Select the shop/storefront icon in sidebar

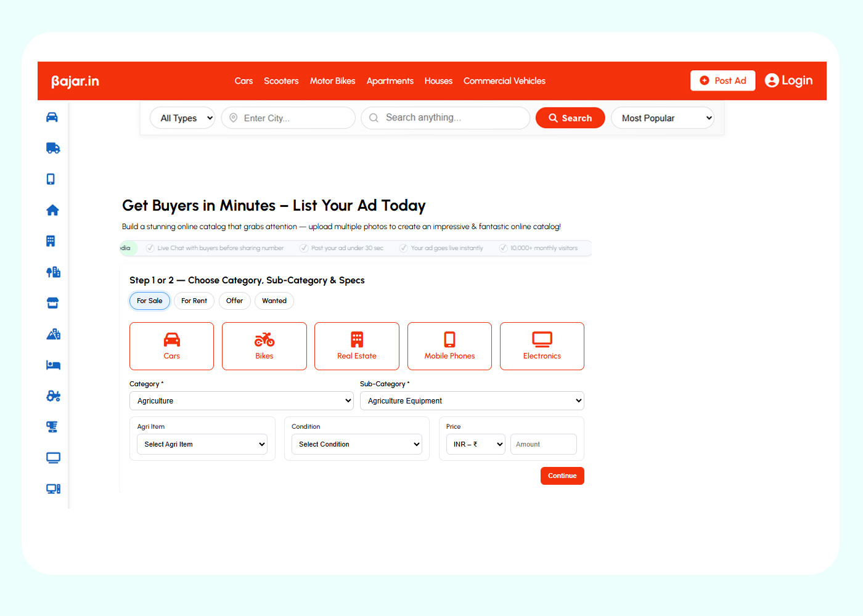[x=52, y=302]
